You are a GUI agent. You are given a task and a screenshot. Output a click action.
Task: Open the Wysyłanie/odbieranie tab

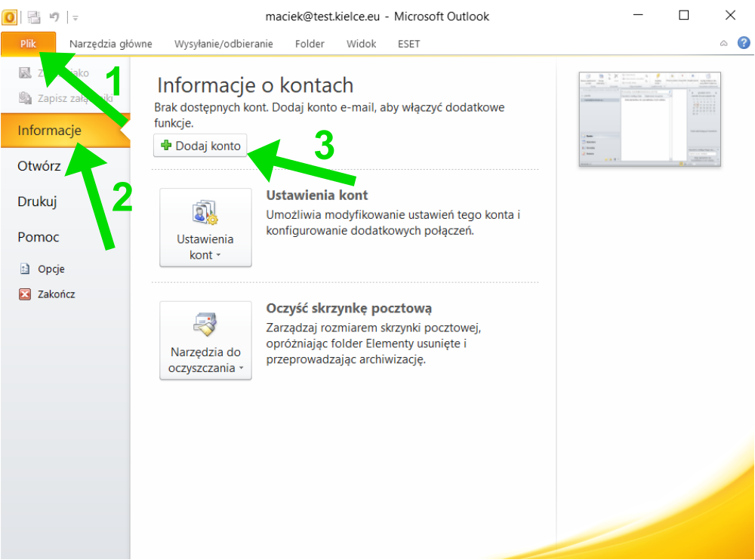(x=223, y=44)
